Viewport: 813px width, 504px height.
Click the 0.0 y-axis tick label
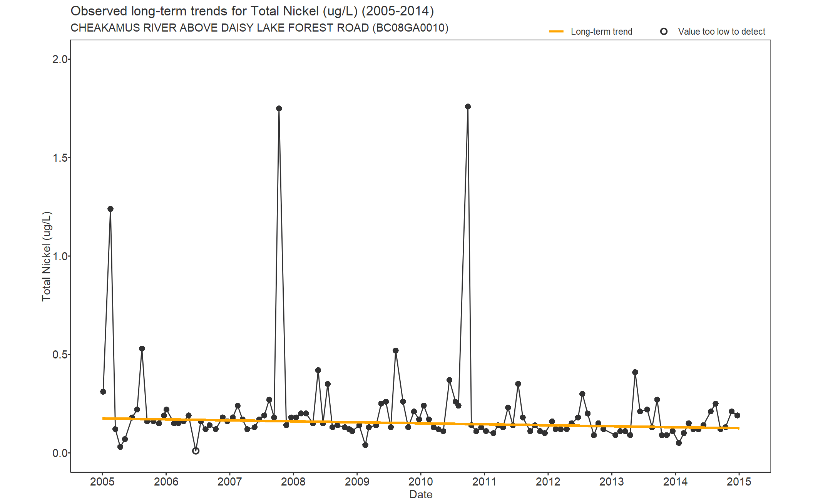[60, 453]
